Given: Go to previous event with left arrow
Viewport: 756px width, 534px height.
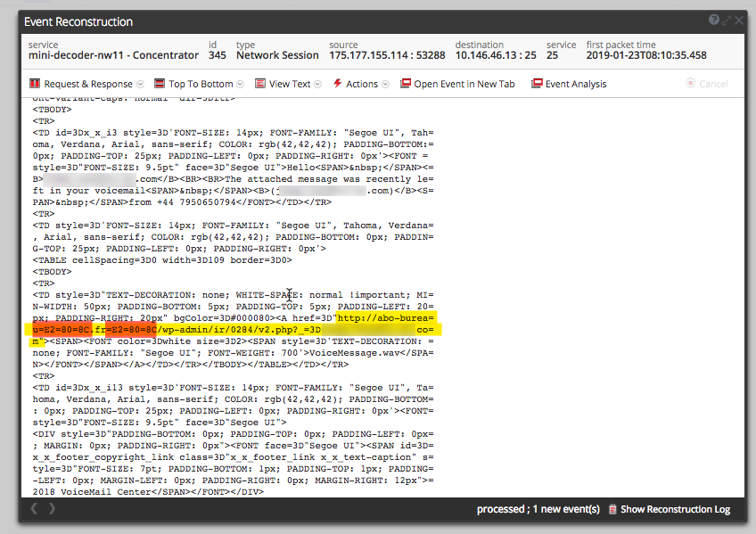Looking at the screenshot, I should point(35,509).
